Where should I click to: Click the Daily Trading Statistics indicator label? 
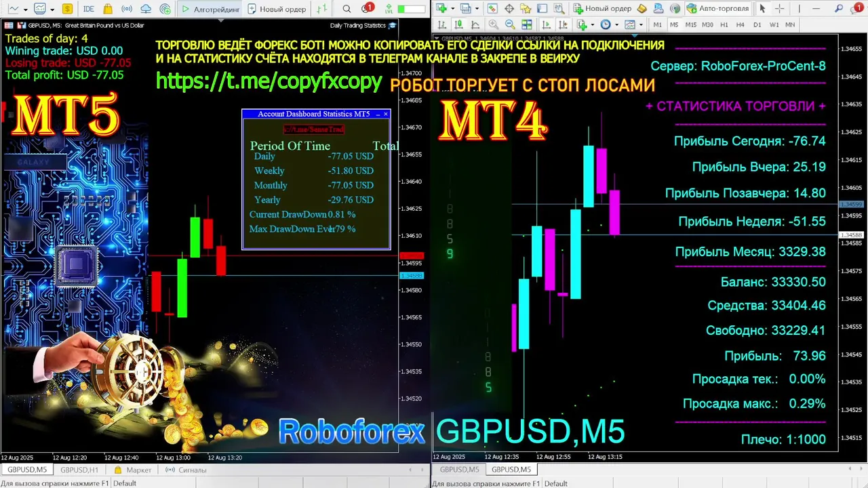[x=357, y=25]
